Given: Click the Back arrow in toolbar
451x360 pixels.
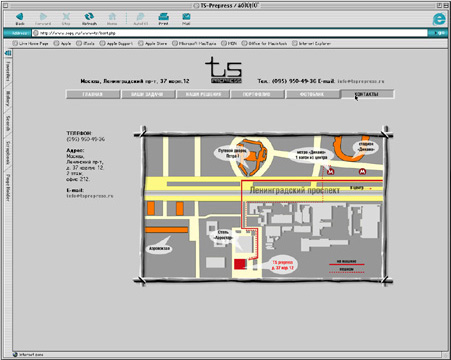Looking at the screenshot, I should 20,19.
